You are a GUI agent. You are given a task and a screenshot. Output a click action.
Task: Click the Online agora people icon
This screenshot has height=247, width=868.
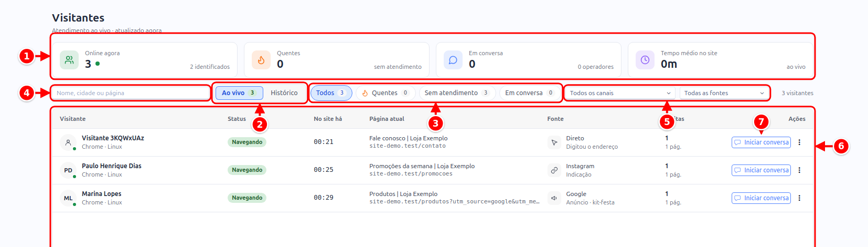pyautogui.click(x=69, y=60)
